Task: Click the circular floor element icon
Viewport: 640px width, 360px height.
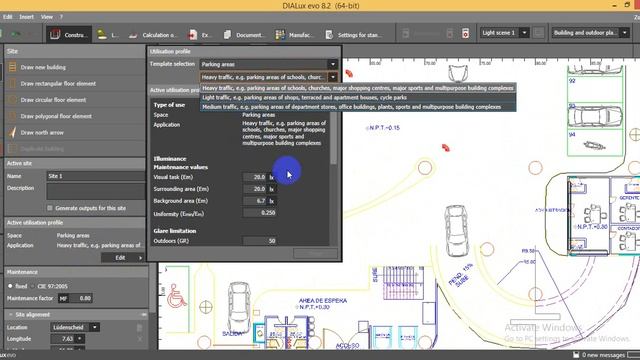Action: [x=12, y=100]
